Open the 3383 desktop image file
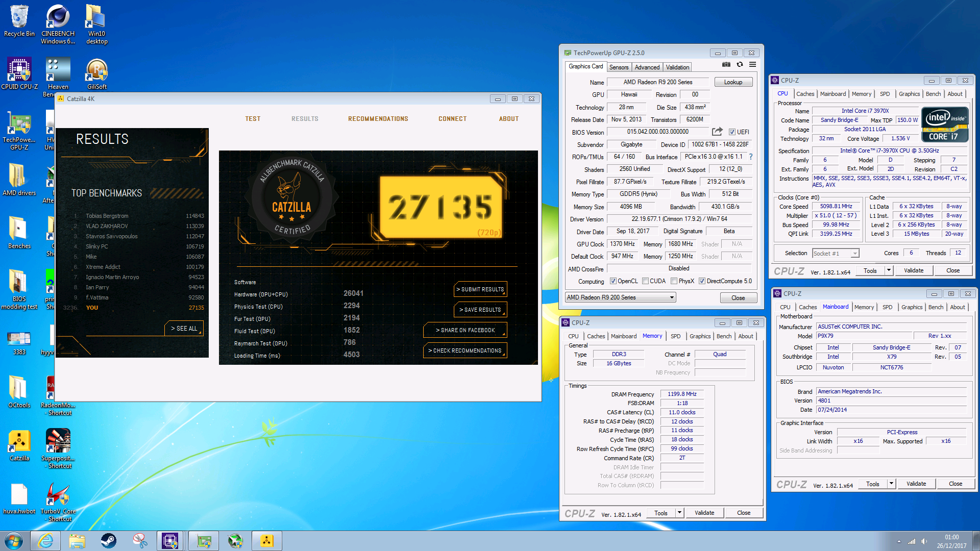The image size is (980, 551). point(19,342)
